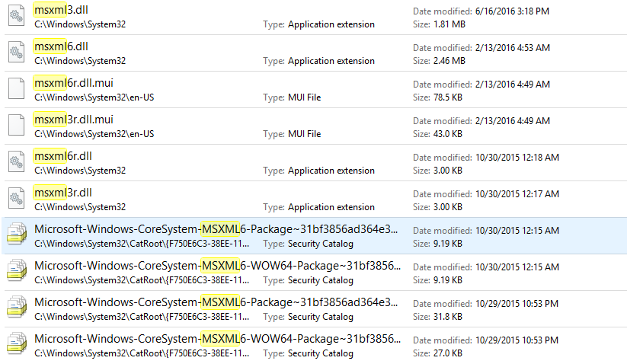Select the msxml3r.dll.mui file name
The height and width of the screenshot is (364, 627).
click(74, 120)
